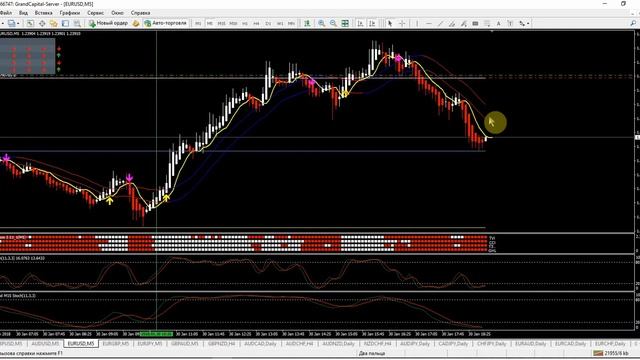Switch to AUDJPY,Daily chart tab
The height and width of the screenshot is (360, 640).
tap(415, 344)
